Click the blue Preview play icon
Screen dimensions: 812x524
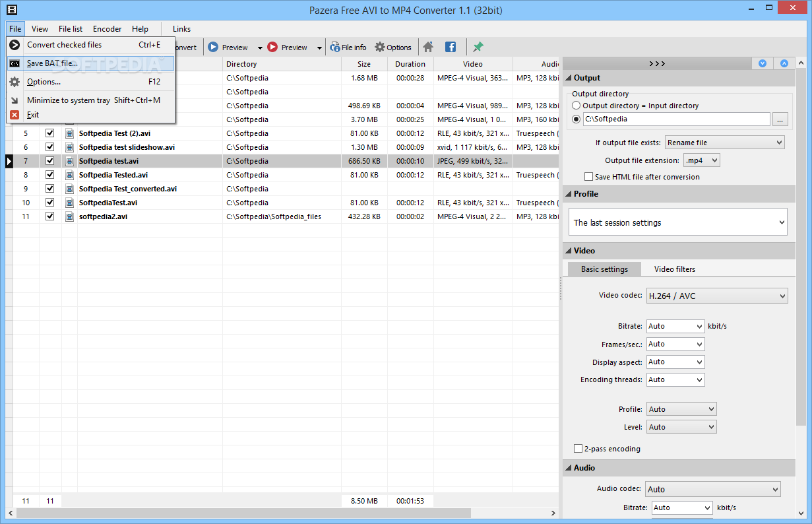tap(213, 48)
